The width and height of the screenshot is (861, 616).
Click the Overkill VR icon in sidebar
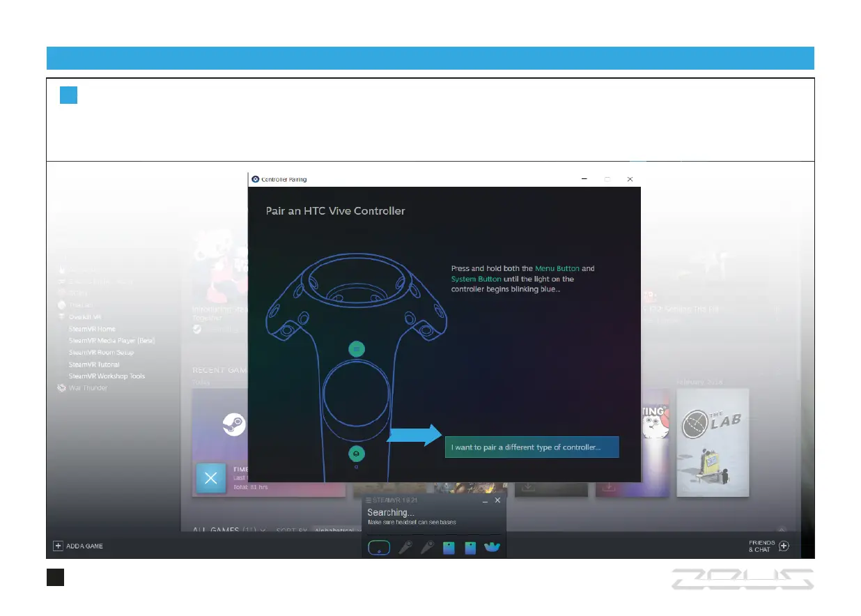coord(61,317)
